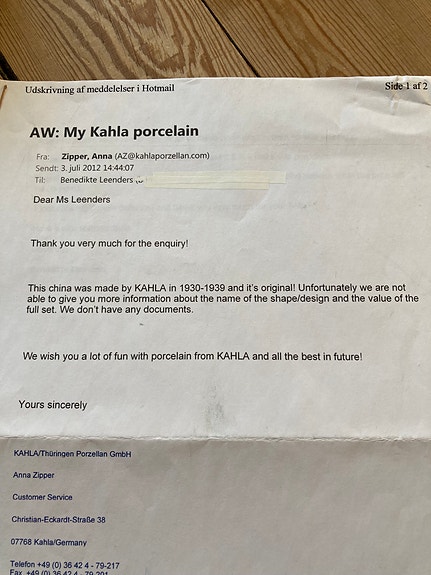The height and width of the screenshot is (575, 431).
Task: Select the sender email AZ@kahlaporzellan.com
Action: point(162,156)
